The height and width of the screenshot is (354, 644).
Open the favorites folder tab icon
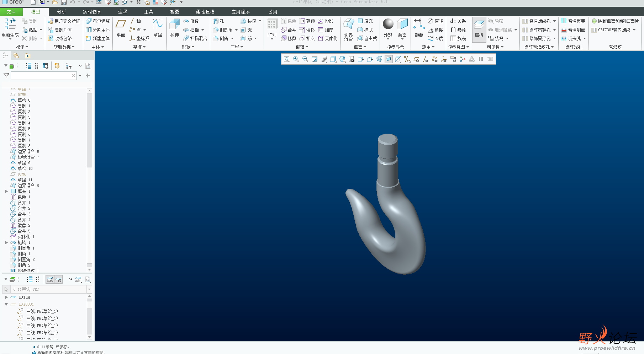pyautogui.click(x=27, y=55)
